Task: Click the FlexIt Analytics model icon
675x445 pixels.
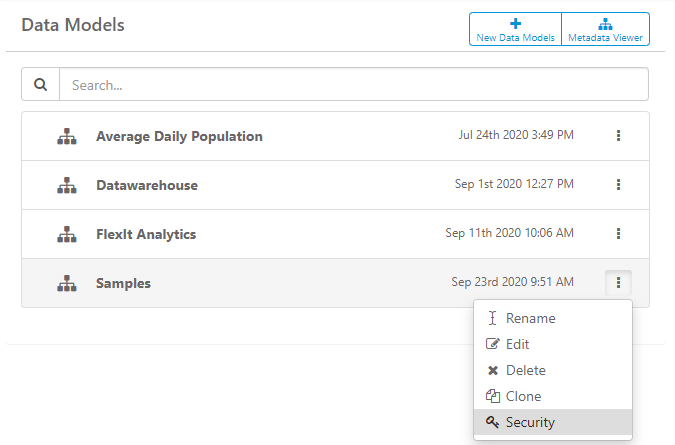Action: click(67, 235)
